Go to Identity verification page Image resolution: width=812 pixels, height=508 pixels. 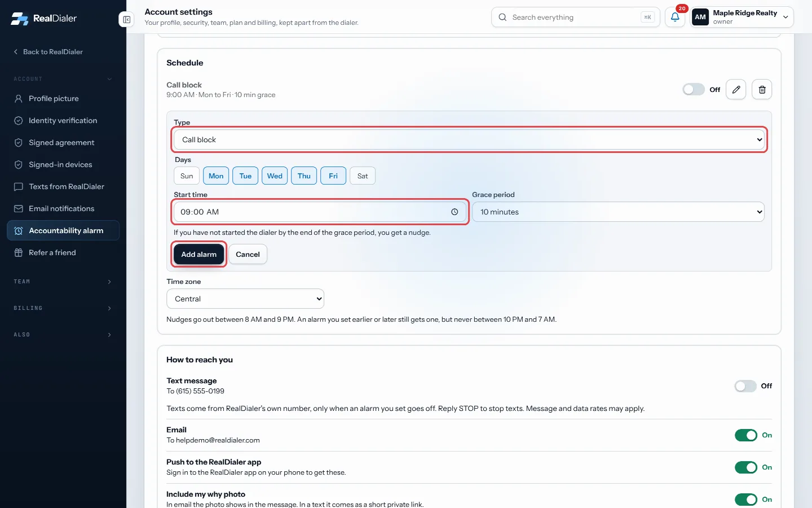[63, 120]
